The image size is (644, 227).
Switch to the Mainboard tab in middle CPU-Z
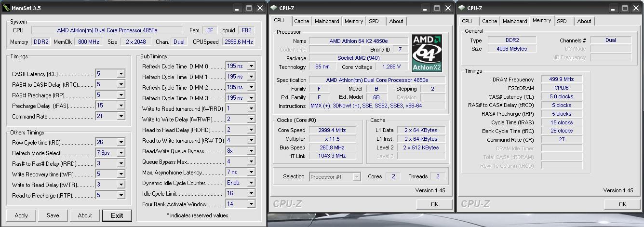327,21
